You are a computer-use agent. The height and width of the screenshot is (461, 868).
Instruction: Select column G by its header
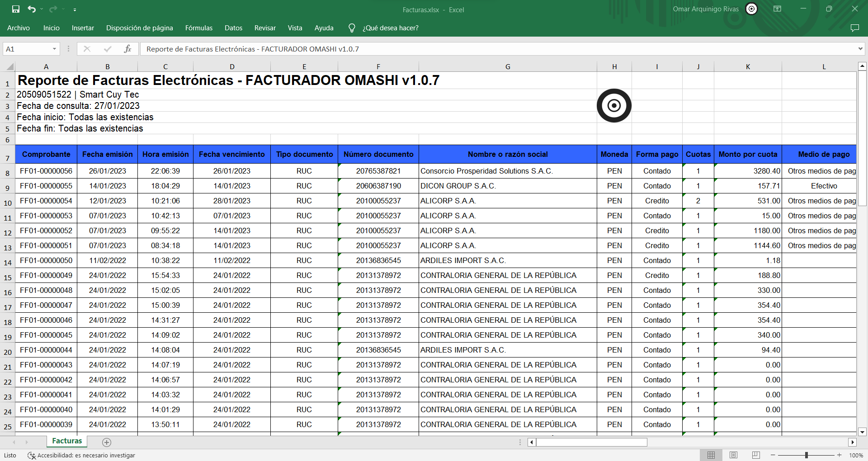point(508,67)
